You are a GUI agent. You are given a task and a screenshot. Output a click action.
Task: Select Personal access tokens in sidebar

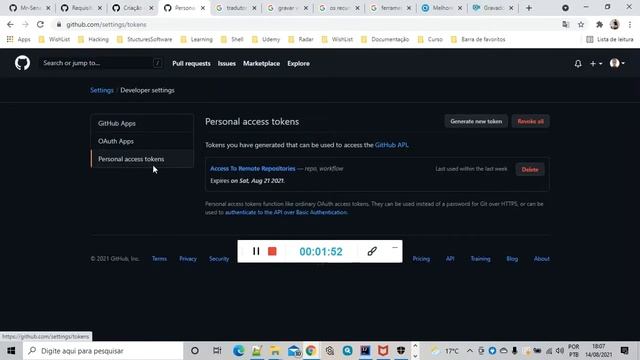click(142, 159)
